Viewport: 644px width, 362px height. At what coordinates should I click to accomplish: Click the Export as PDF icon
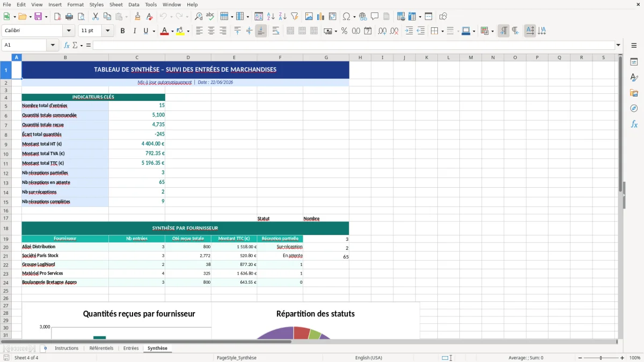57,17
